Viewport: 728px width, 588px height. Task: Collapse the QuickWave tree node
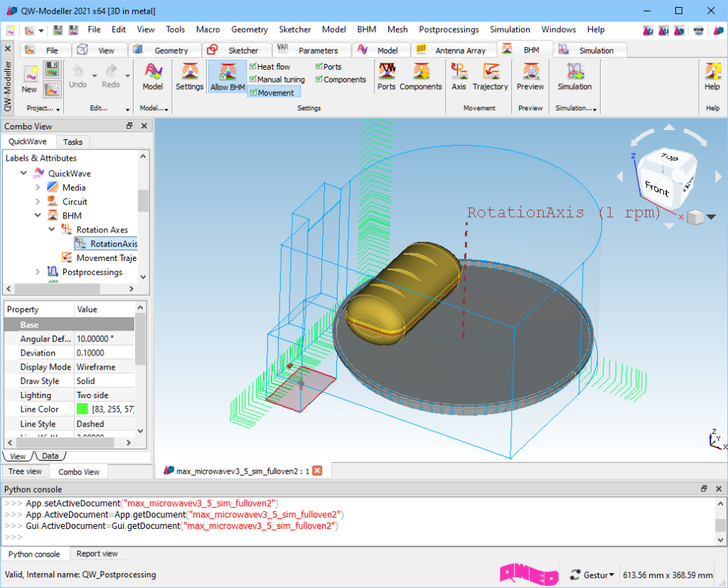pyautogui.click(x=23, y=173)
